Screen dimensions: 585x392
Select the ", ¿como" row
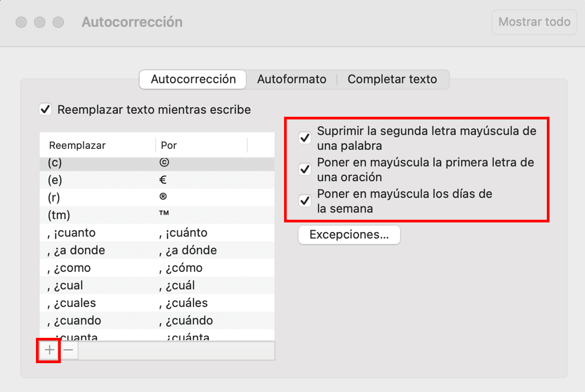click(157, 268)
